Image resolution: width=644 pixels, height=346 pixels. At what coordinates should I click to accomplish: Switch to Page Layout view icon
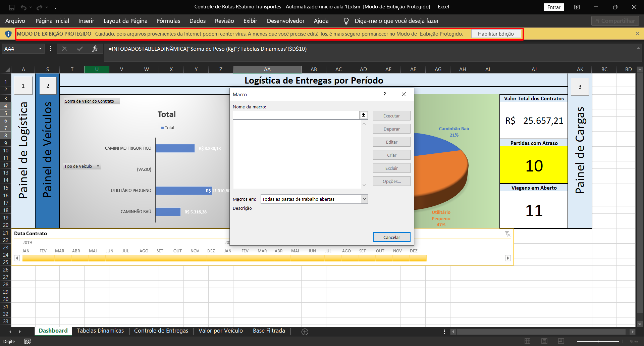click(x=544, y=341)
